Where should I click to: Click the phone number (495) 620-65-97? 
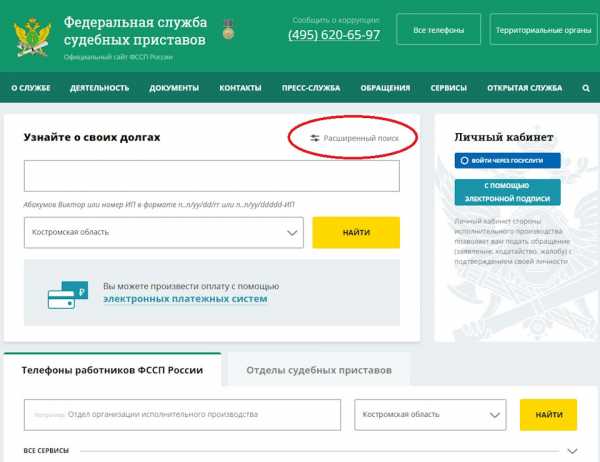tap(334, 35)
